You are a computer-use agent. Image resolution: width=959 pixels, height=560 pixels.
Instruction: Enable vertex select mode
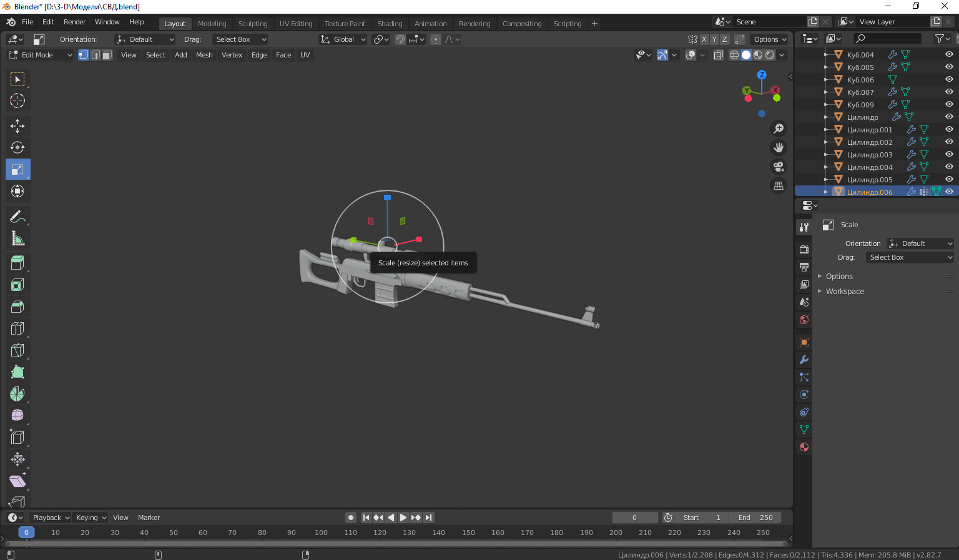84,55
